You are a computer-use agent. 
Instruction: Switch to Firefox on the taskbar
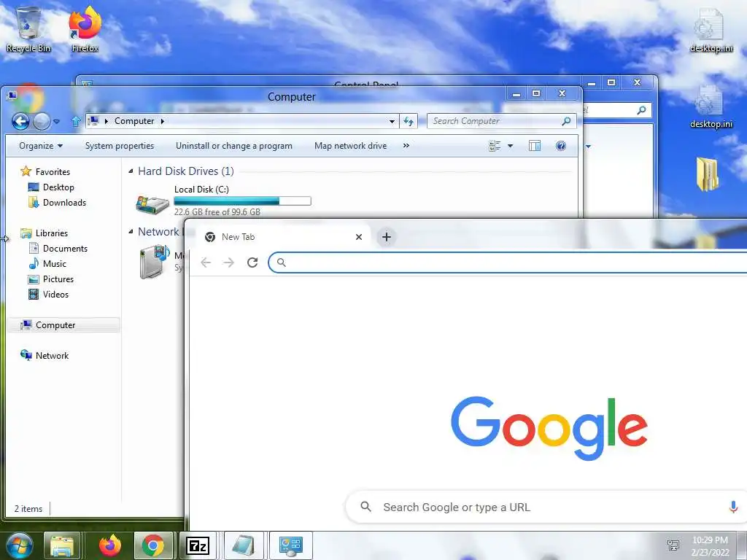pyautogui.click(x=110, y=545)
